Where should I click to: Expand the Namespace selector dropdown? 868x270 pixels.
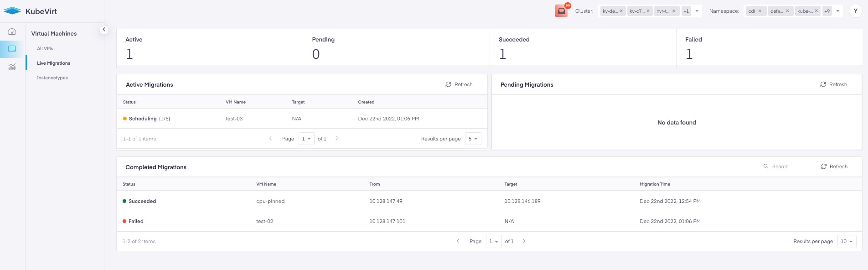(x=837, y=11)
